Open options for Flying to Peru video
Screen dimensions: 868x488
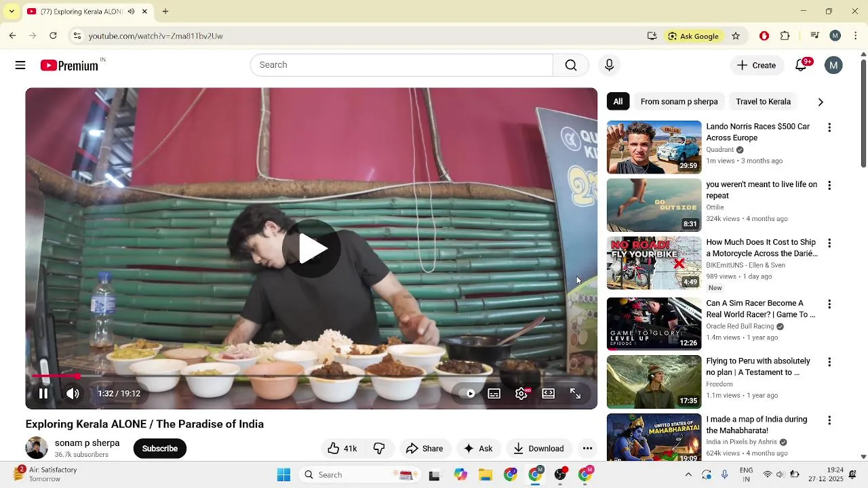(829, 362)
